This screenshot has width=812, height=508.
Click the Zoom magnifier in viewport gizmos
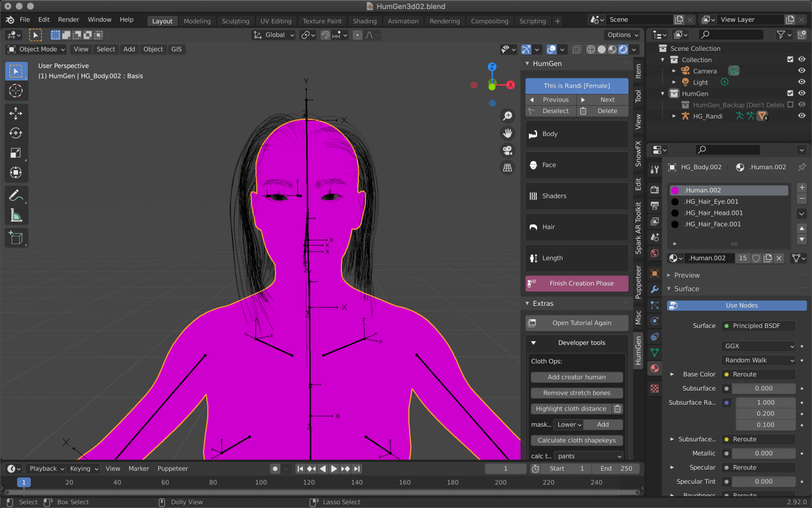pos(508,116)
